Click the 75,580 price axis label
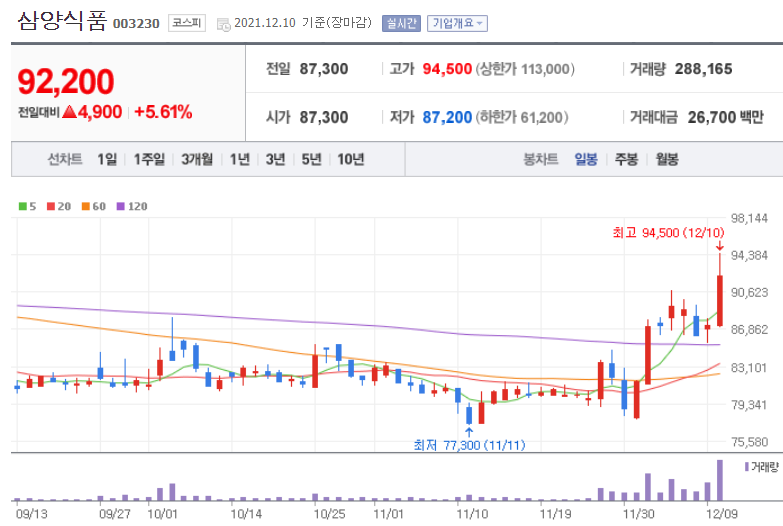This screenshot has width=783, height=526. click(x=749, y=442)
